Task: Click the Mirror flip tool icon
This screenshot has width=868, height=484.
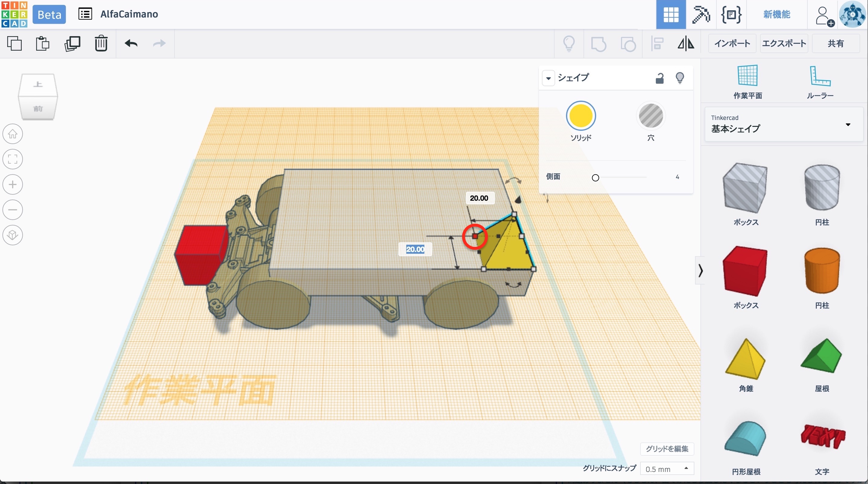Action: coord(686,43)
